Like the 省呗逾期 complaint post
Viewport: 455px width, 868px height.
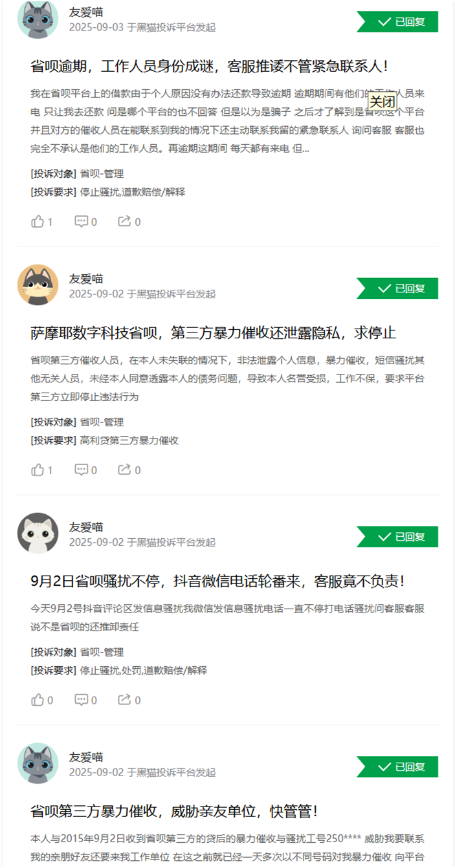coord(42,222)
